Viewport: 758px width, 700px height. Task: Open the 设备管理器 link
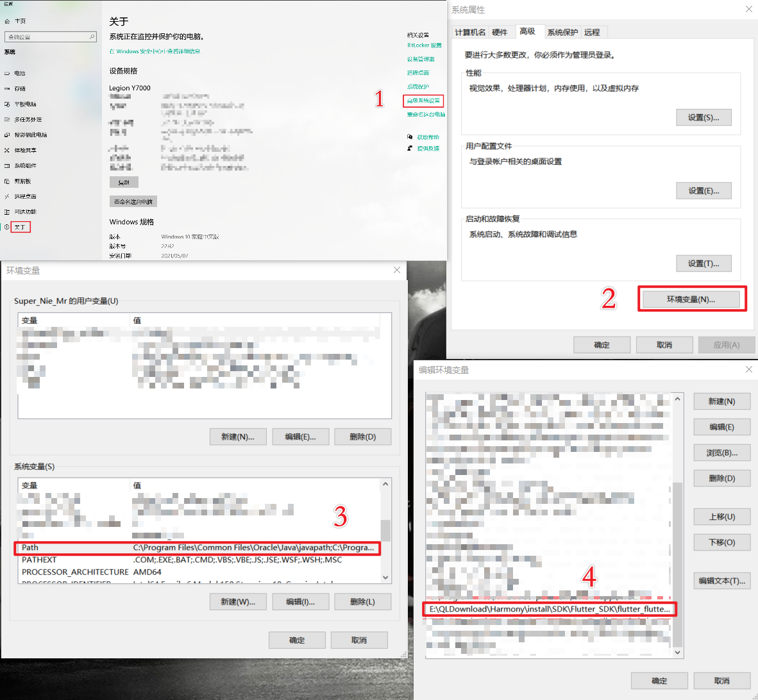tap(421, 59)
